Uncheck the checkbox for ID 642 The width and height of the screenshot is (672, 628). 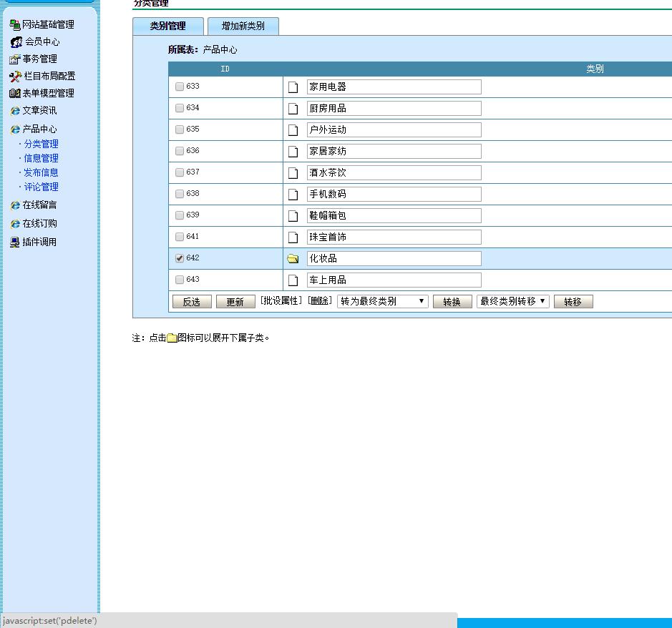point(180,258)
